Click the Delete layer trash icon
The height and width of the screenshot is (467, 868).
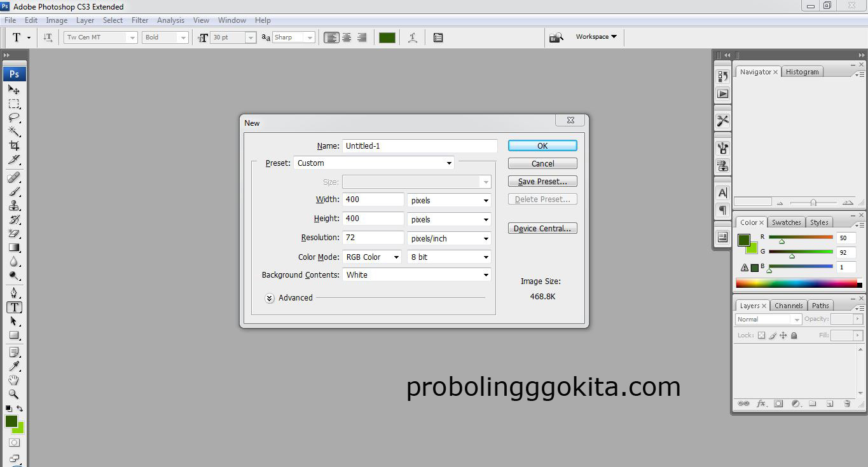click(x=847, y=403)
